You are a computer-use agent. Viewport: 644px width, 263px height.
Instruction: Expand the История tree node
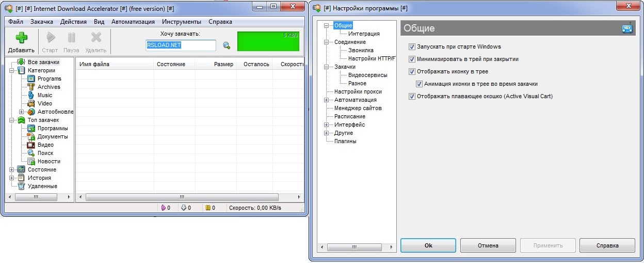coord(12,178)
